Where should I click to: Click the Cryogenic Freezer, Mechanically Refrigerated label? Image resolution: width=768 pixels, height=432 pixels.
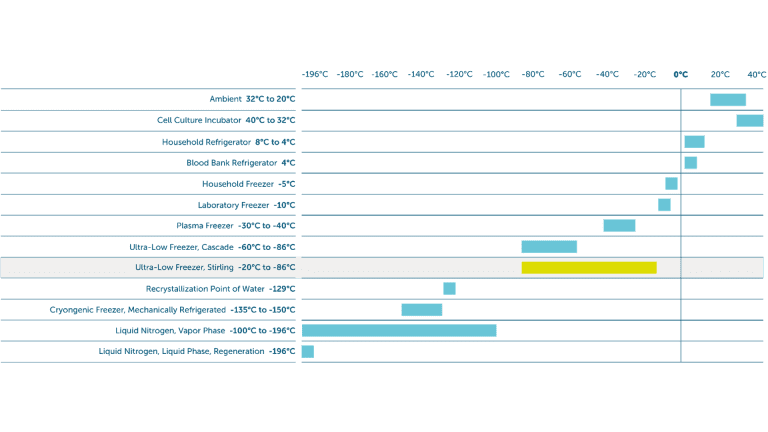click(172, 310)
